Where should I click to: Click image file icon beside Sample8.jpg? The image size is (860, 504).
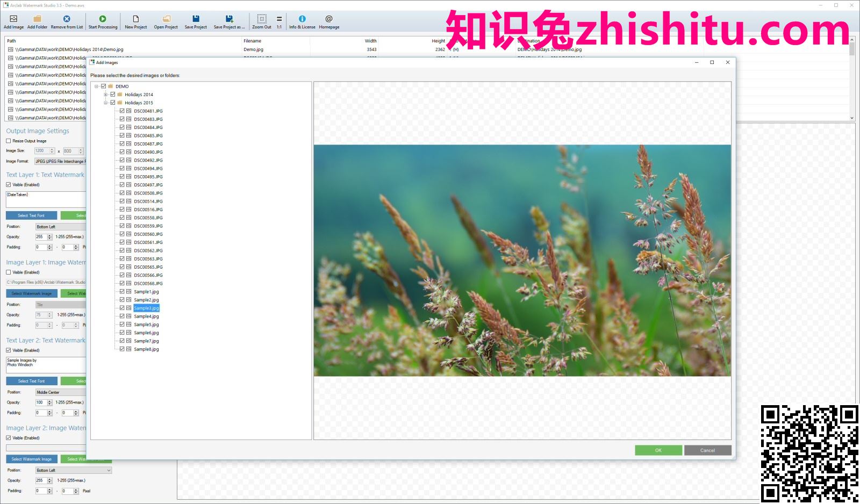(129, 349)
